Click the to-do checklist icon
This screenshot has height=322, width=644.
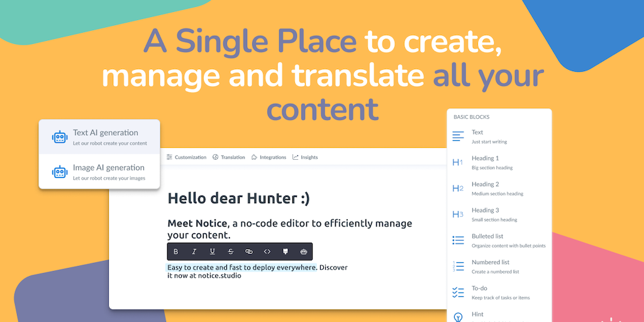[x=458, y=292]
